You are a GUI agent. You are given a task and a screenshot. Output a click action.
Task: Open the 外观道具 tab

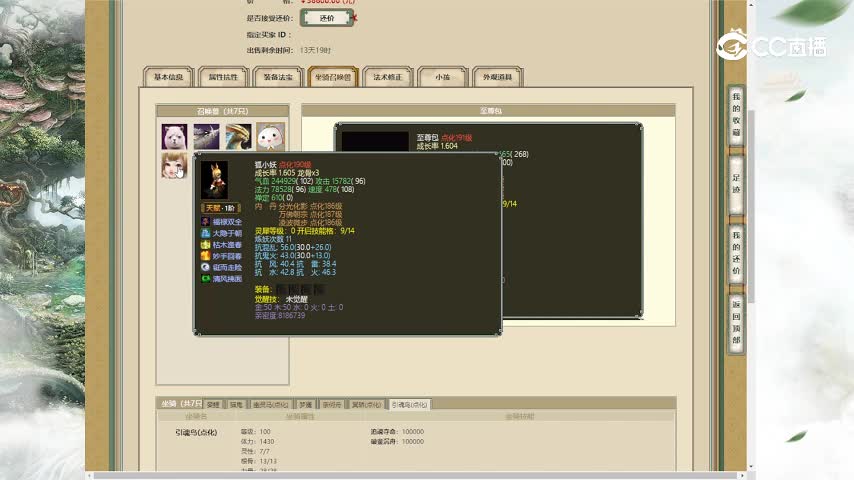(498, 77)
